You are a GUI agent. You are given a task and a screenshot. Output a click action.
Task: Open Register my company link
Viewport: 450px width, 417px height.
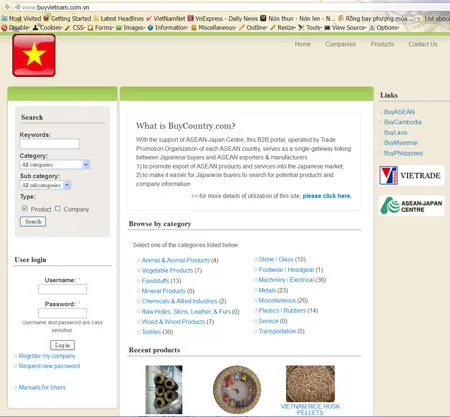click(47, 356)
